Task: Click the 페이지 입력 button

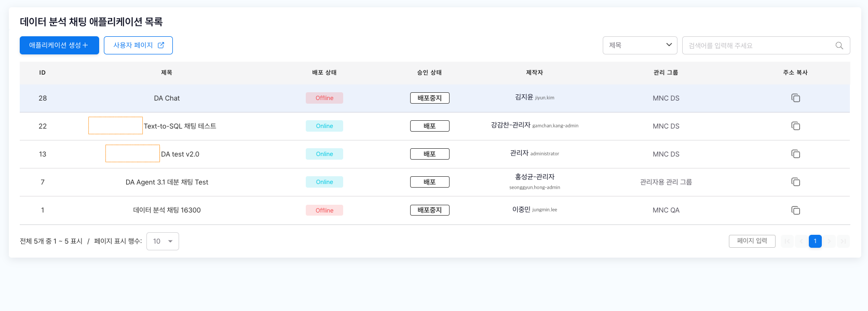Action: click(752, 241)
